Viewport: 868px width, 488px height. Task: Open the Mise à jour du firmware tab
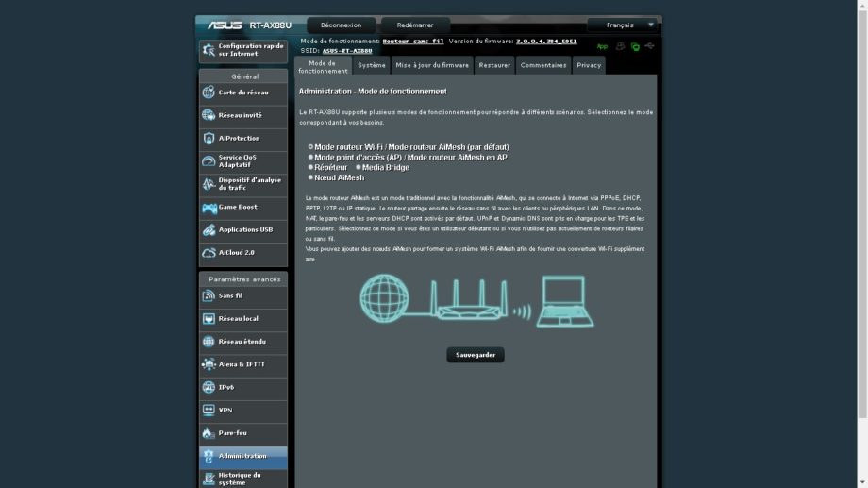tap(432, 65)
